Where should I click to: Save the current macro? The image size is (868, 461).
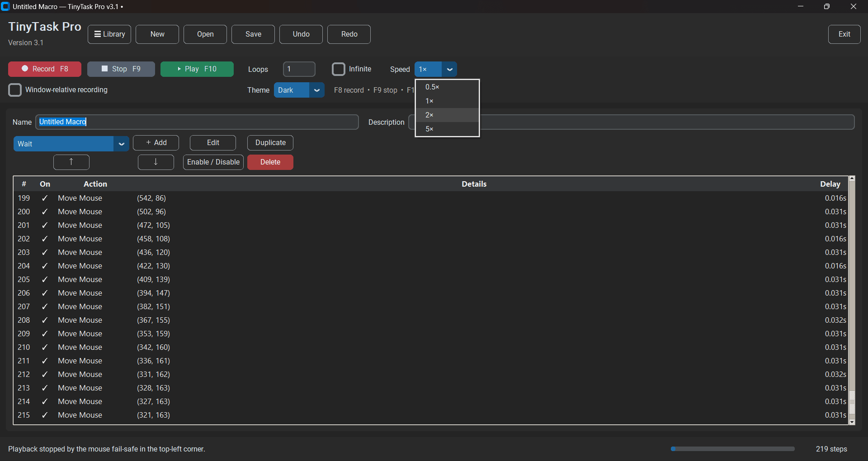click(x=253, y=34)
